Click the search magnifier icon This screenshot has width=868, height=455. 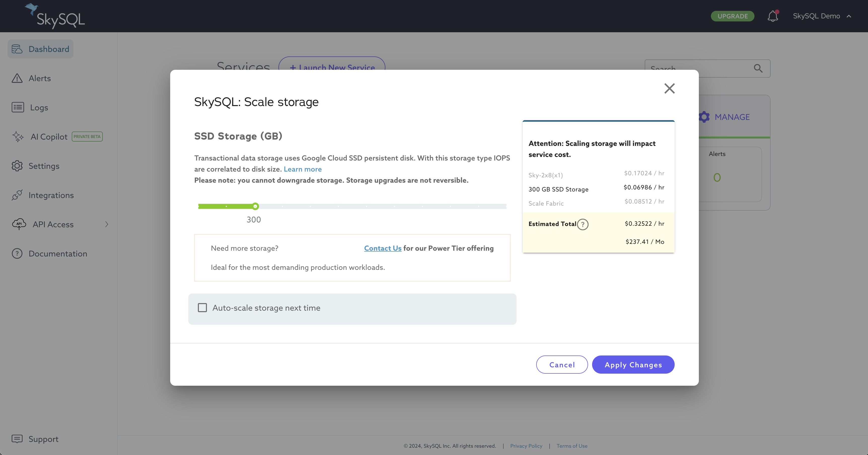pyautogui.click(x=758, y=69)
